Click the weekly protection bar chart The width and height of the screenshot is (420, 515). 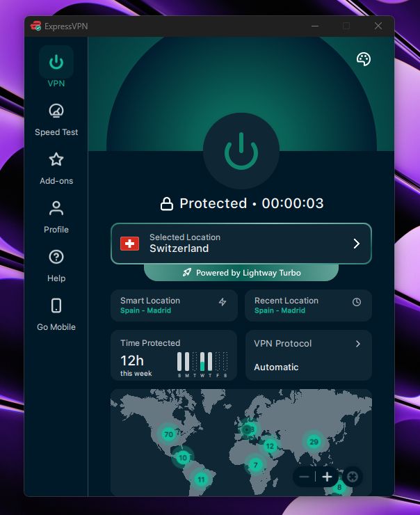pos(202,364)
